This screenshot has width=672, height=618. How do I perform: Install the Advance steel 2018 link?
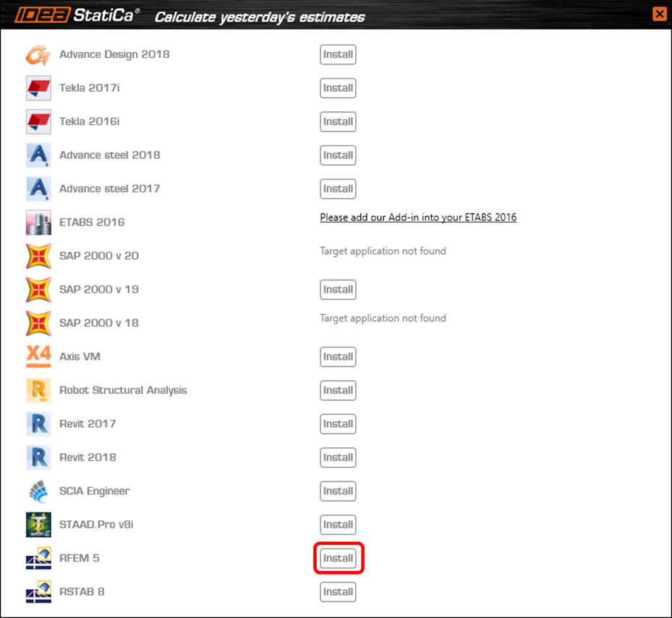click(x=338, y=155)
